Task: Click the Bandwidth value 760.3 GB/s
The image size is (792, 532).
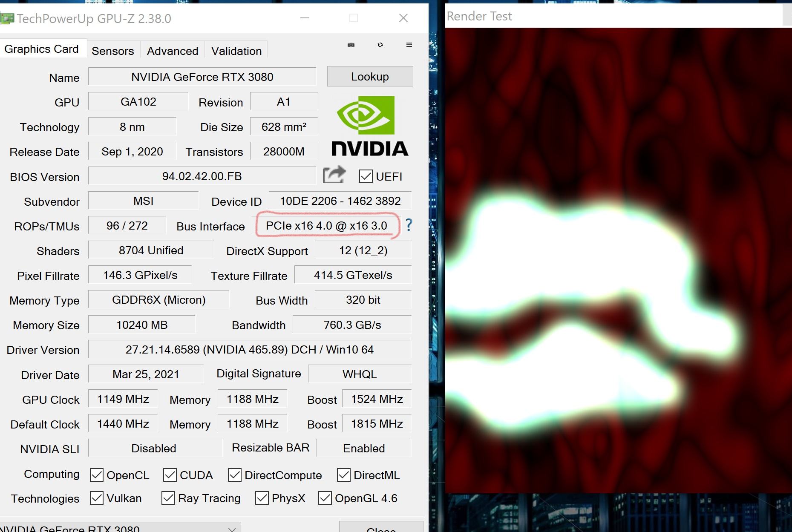Action: (352, 325)
